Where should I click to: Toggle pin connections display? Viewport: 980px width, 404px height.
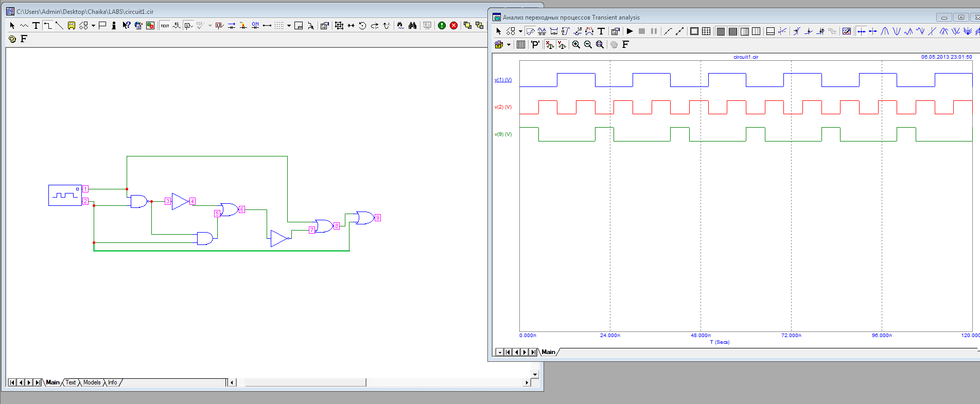point(267,26)
